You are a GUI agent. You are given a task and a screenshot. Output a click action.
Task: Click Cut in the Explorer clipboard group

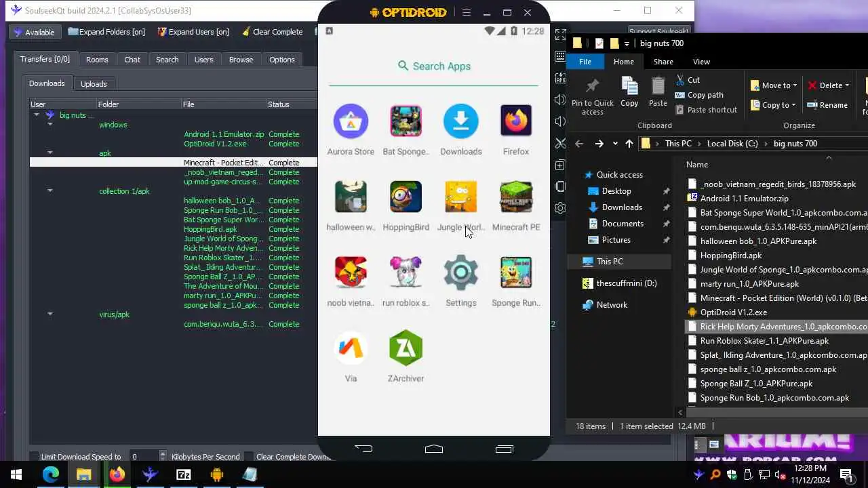[x=688, y=80]
